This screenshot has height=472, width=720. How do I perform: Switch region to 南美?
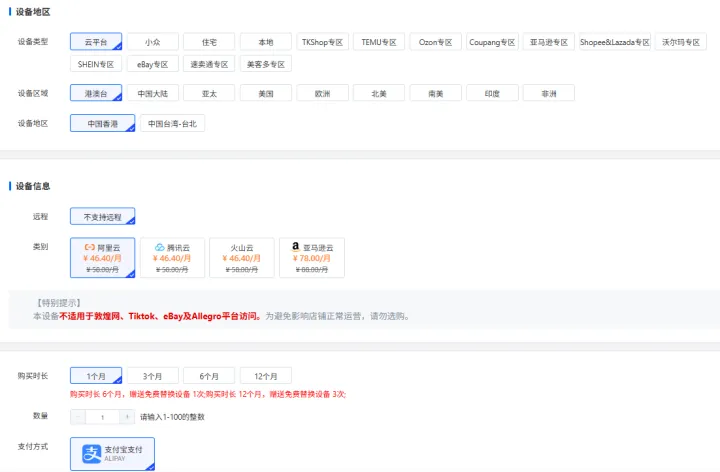(x=435, y=93)
